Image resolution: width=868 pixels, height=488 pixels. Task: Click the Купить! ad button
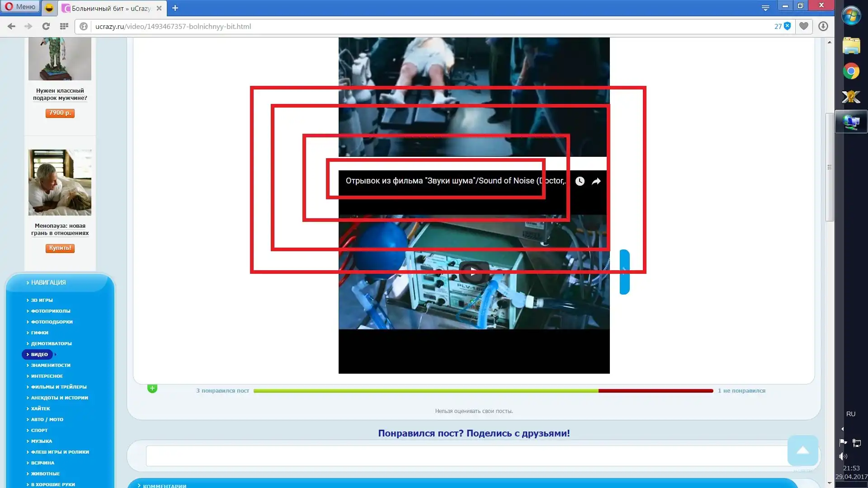[x=60, y=248]
